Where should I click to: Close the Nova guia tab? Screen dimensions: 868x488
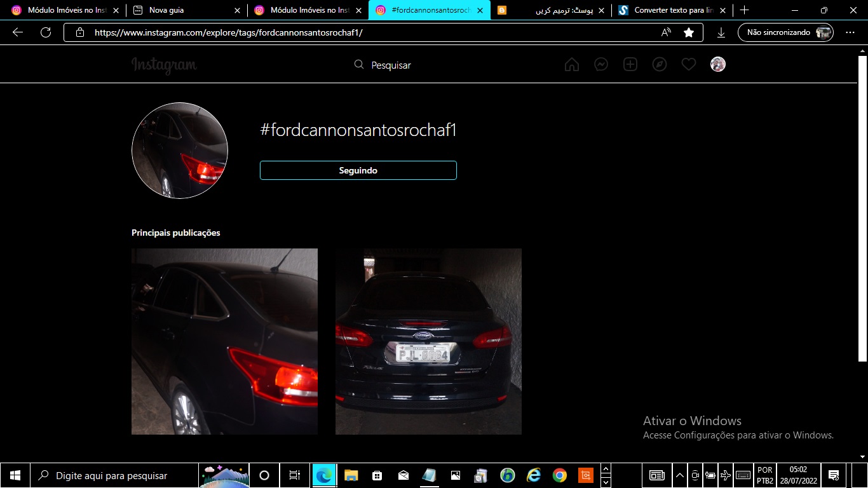click(x=237, y=10)
